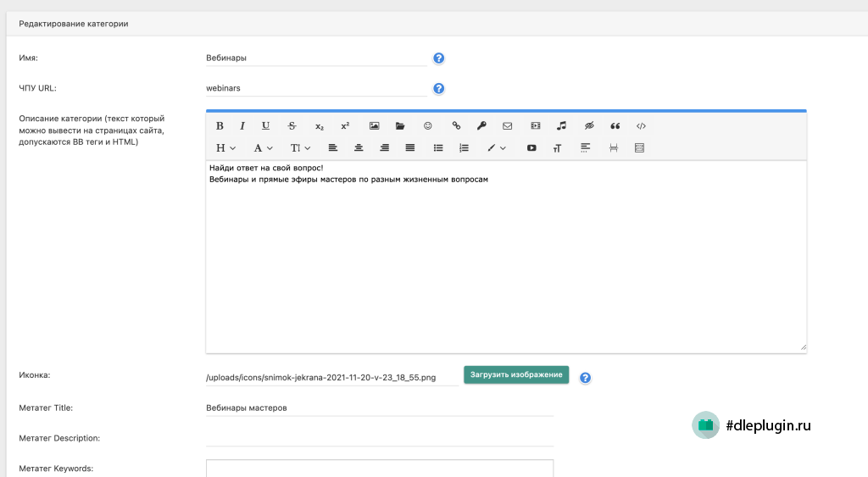
Task: Expand the font family A dropdown
Action: click(x=263, y=148)
